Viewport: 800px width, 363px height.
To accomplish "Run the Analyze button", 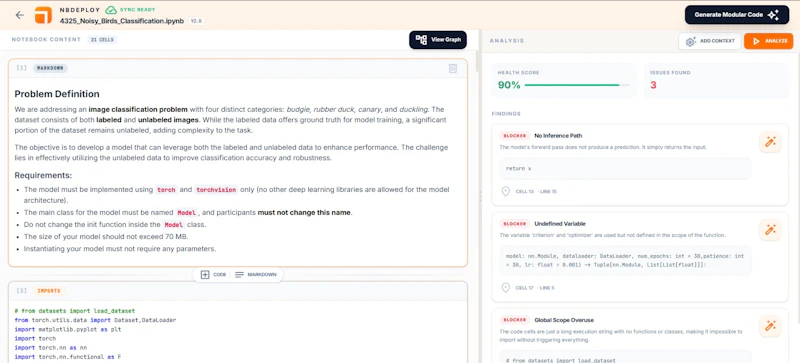I will [x=768, y=41].
